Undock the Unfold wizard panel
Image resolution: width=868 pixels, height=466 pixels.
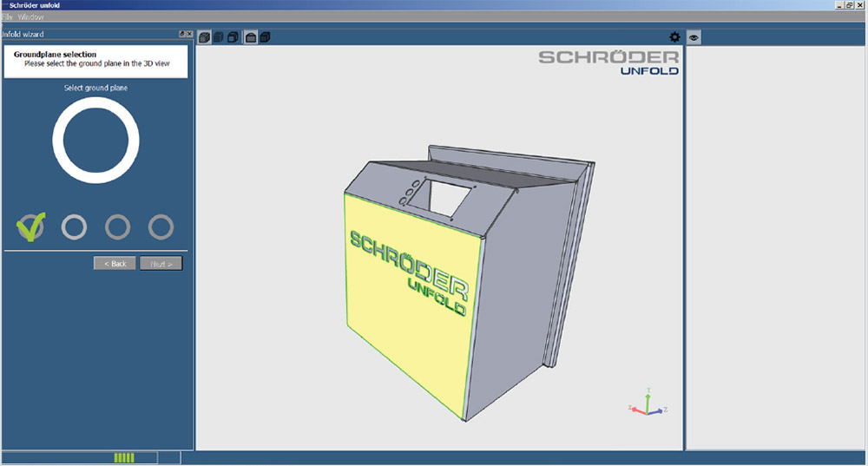tap(181, 34)
